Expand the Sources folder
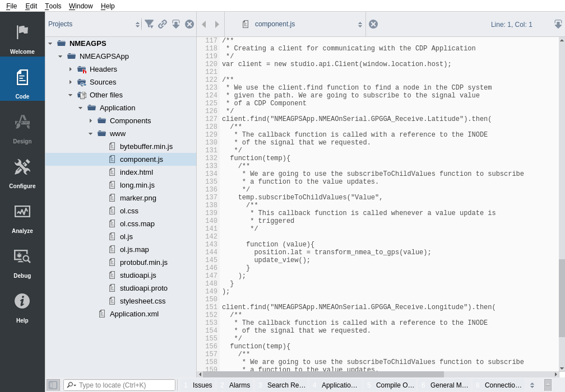Image resolution: width=565 pixels, height=392 pixels. coord(71,82)
